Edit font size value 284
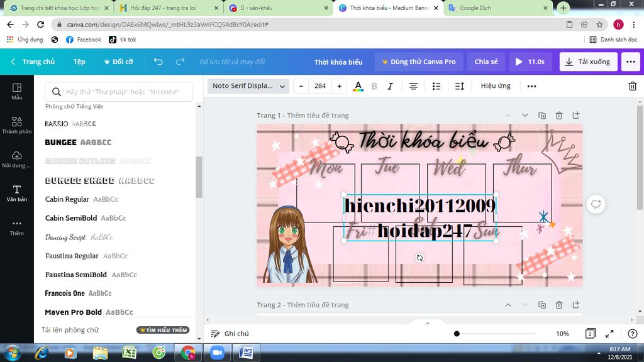This screenshot has height=362, width=644. pos(320,86)
